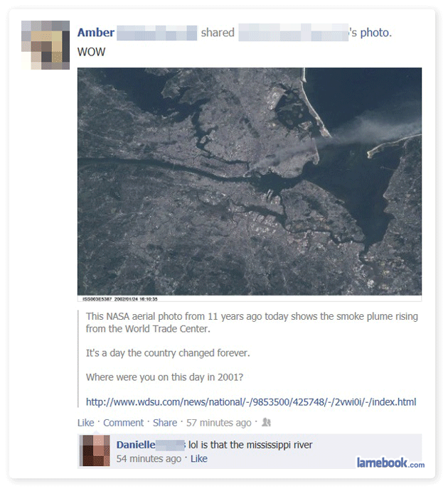Image resolution: width=448 pixels, height=491 pixels.
Task: Open the '54 minutes ago' comment timestamp
Action: click(149, 459)
